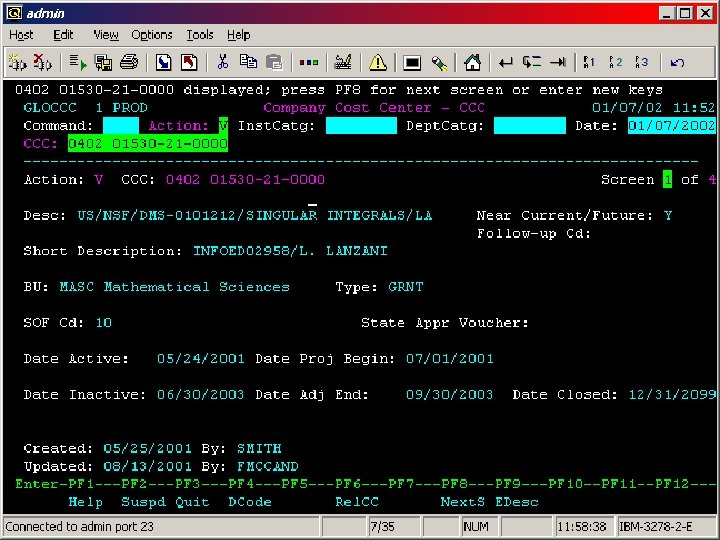The width and height of the screenshot is (720, 540).
Task: Click the Updated By name FMCCAND
Action: pyautogui.click(x=268, y=466)
